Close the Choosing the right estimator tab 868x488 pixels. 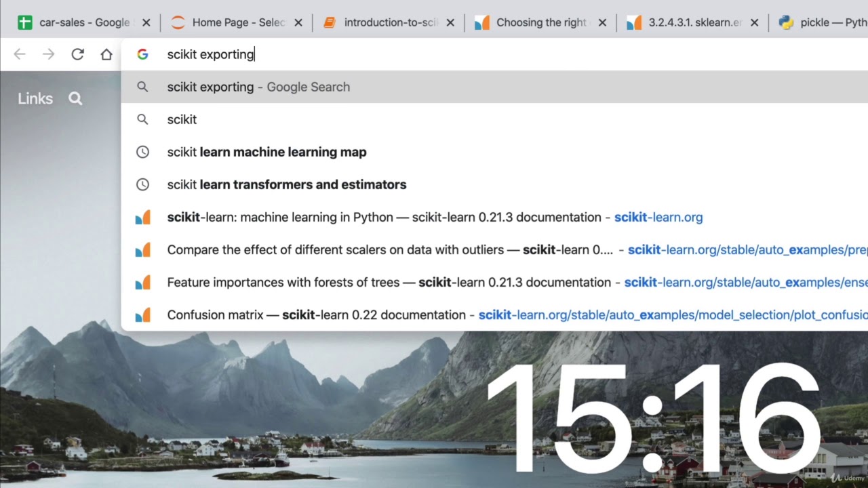point(602,22)
